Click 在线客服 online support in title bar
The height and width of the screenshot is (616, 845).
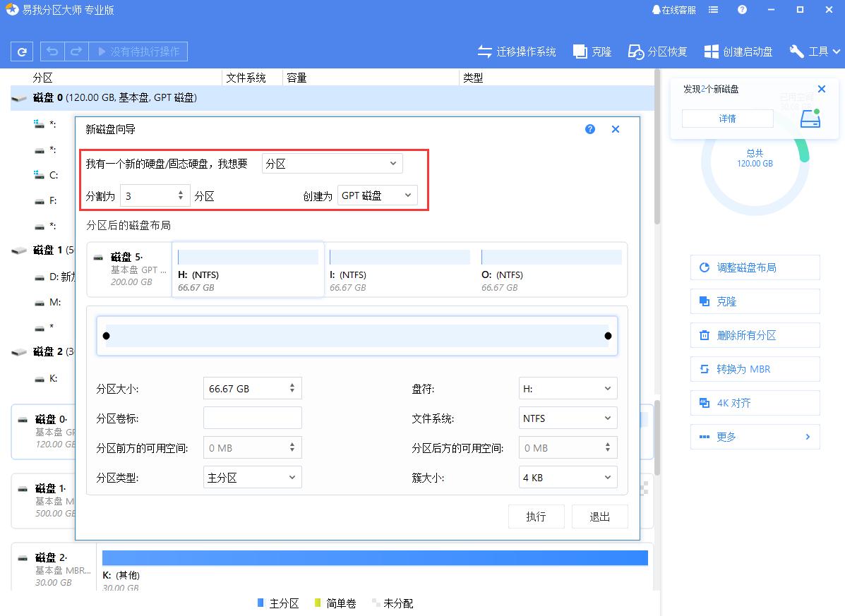click(x=674, y=10)
